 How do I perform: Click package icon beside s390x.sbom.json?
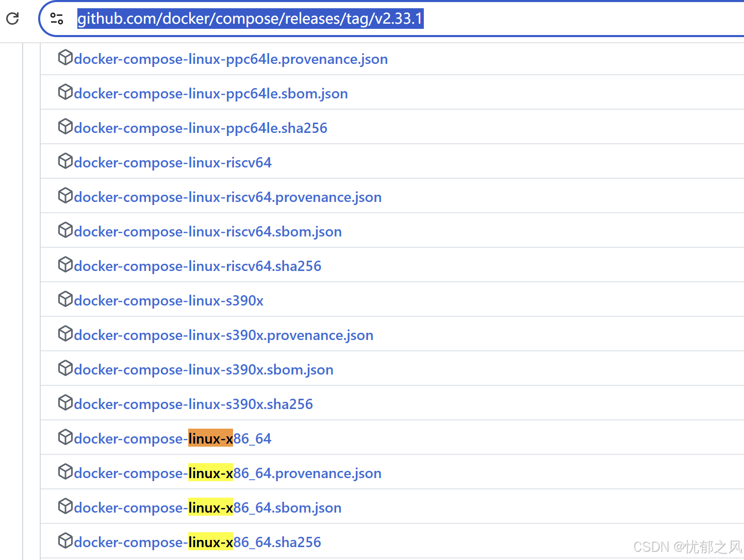(65, 368)
